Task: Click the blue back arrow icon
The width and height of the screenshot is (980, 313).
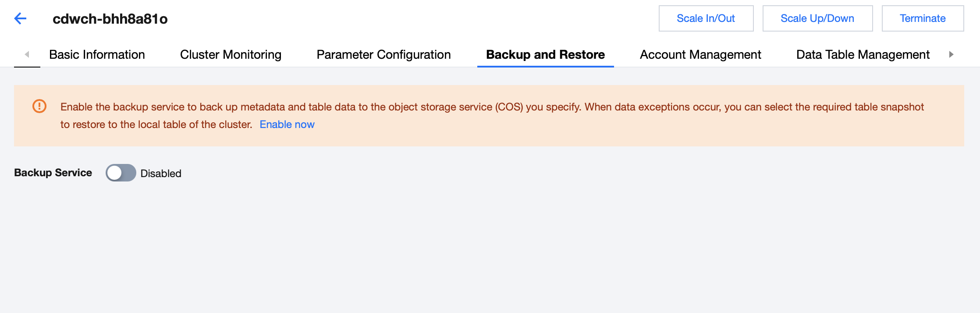Action: [x=21, y=18]
